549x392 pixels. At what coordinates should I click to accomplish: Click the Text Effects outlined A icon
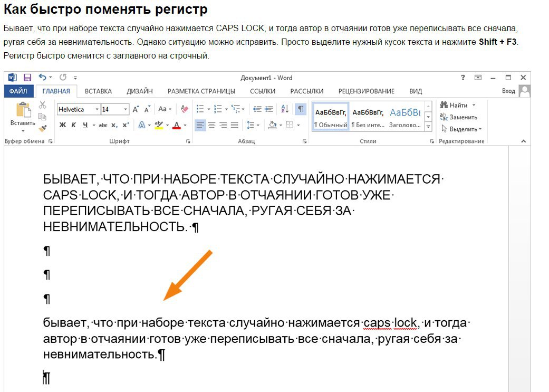(142, 125)
